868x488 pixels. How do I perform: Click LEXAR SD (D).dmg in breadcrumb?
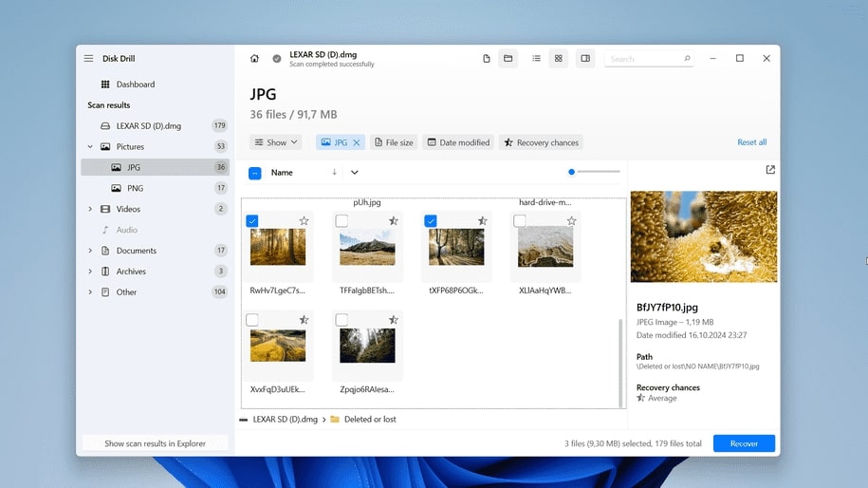(286, 420)
